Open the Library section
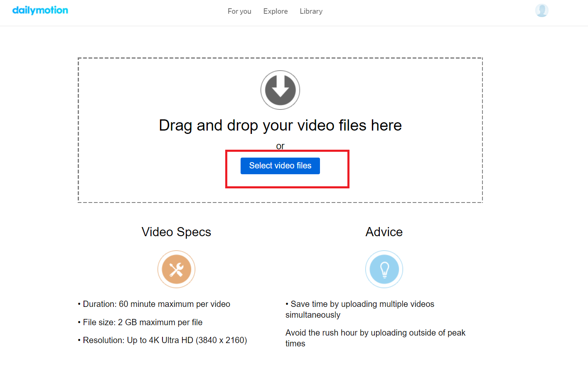 coord(311,11)
